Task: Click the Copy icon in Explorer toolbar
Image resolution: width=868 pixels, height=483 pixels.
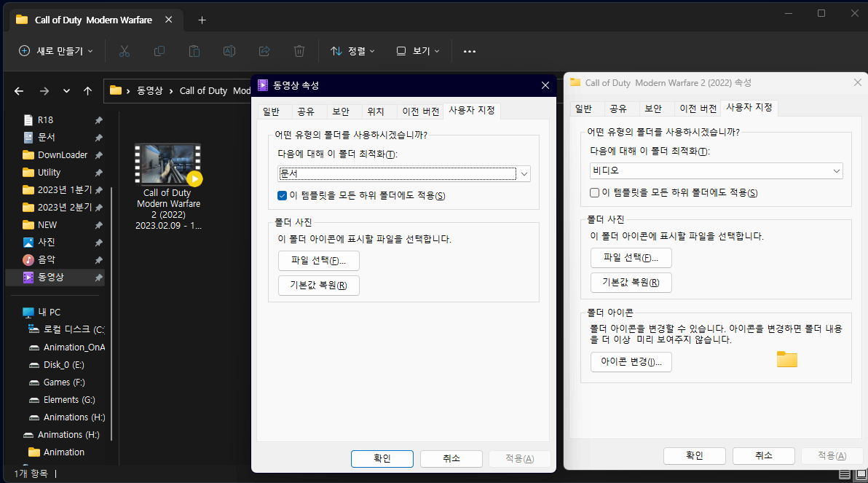Action: (159, 51)
